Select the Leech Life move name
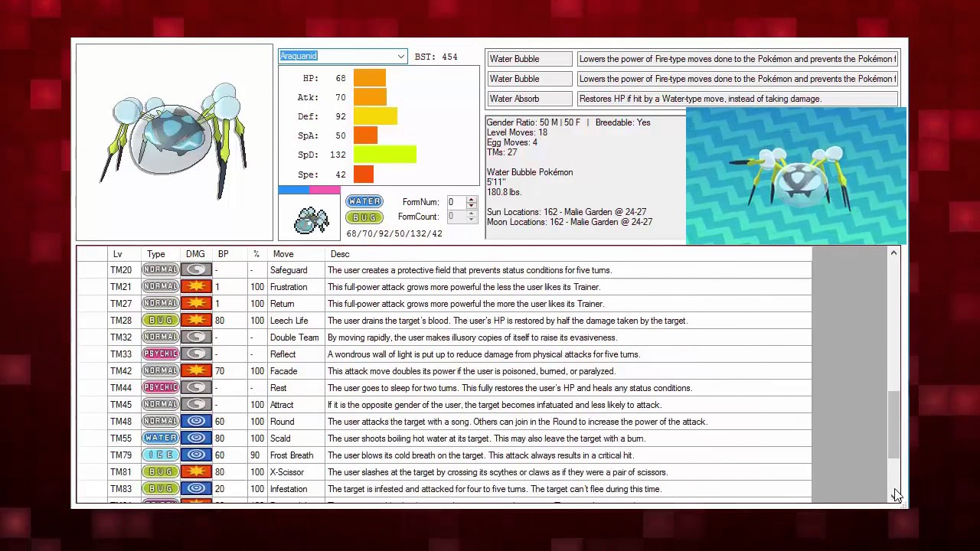Screen dimensions: 980x551 point(289,321)
